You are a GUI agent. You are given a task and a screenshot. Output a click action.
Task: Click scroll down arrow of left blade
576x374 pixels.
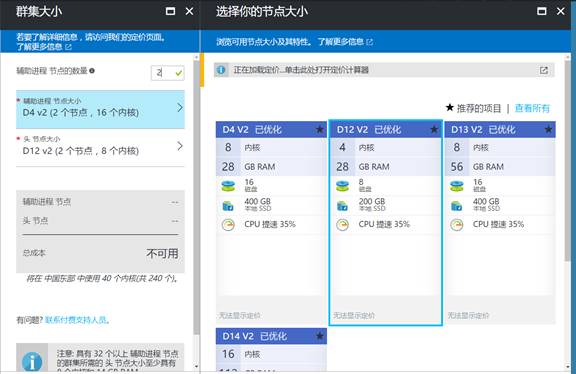pyautogui.click(x=197, y=366)
